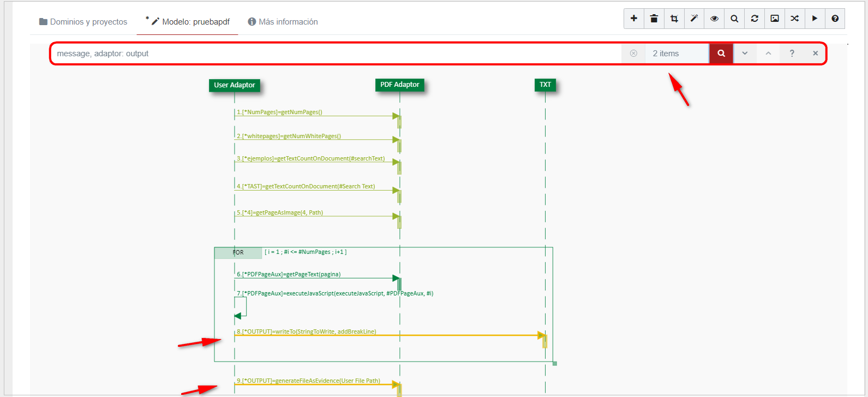Click the trash delete icon

[x=654, y=19]
